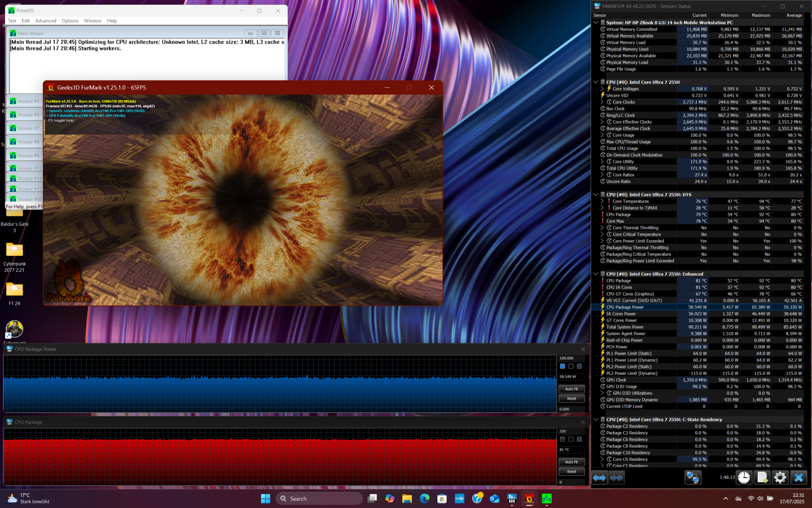Viewport: 812px width, 508px height.
Task: Start logging with the document plus icon
Action: pos(762,478)
